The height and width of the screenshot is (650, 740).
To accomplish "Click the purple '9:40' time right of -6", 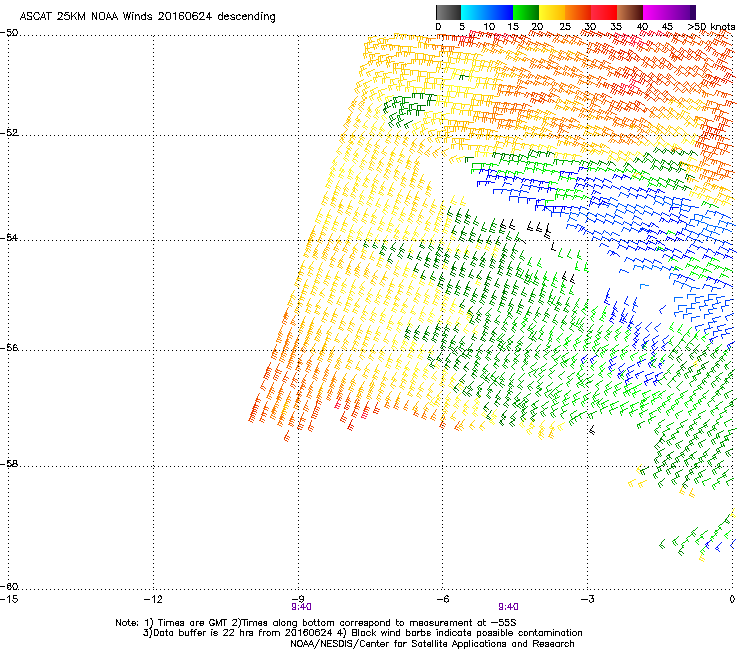I will point(508,607).
